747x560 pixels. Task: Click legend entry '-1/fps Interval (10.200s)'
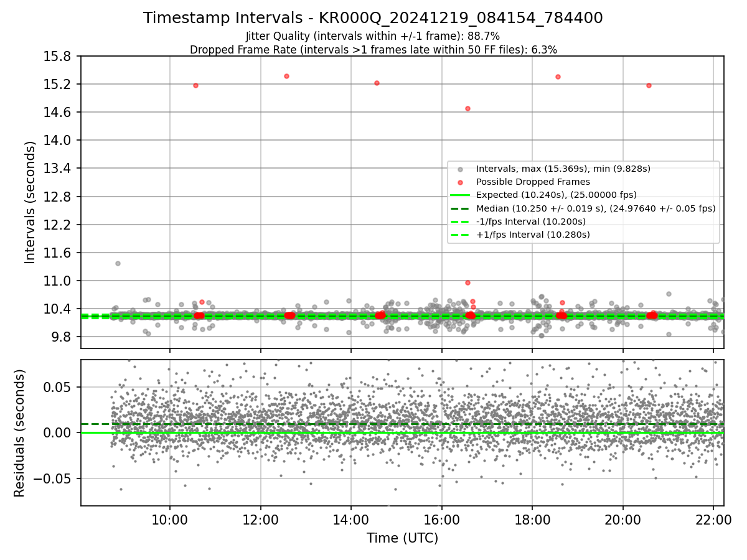point(531,222)
